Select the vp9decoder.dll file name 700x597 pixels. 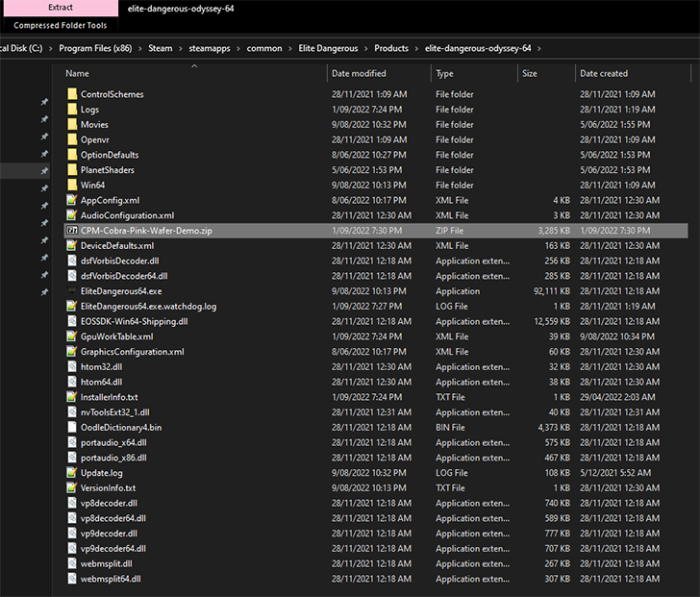[109, 534]
